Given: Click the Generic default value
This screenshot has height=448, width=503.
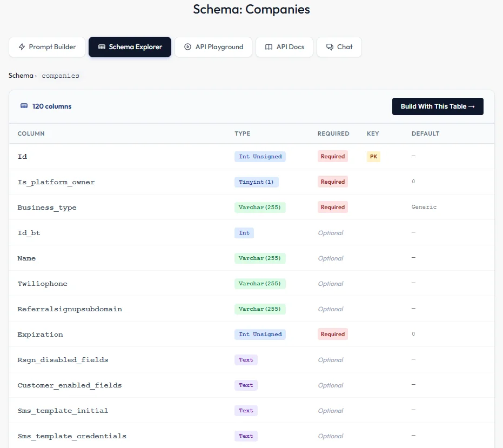Looking at the screenshot, I should (x=424, y=207).
